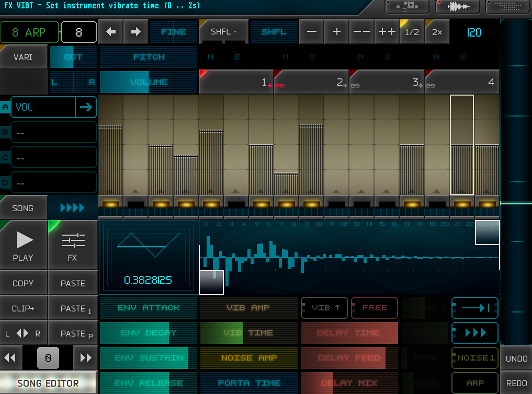Click the dotted pattern grid icon at top right
The width and height of the screenshot is (532, 394).
[507, 7]
